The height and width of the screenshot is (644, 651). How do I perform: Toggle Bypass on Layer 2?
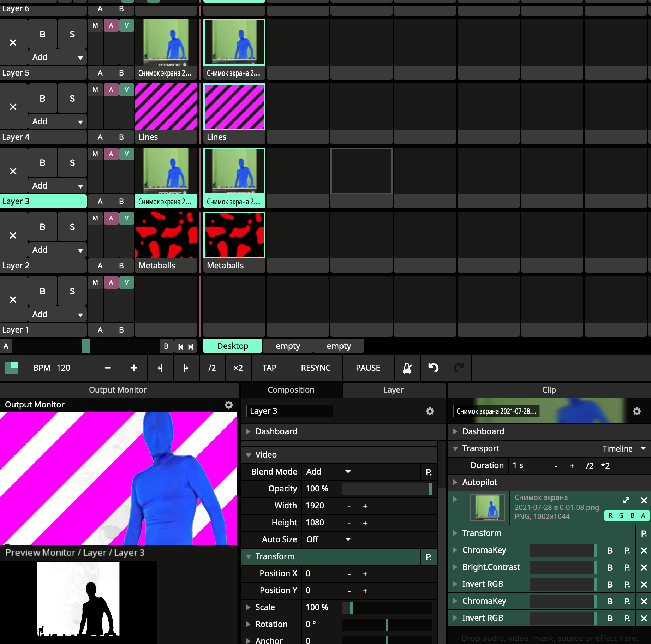pos(42,227)
